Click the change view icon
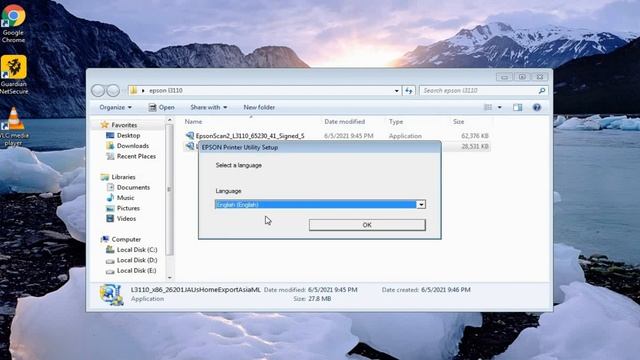 pyautogui.click(x=488, y=107)
